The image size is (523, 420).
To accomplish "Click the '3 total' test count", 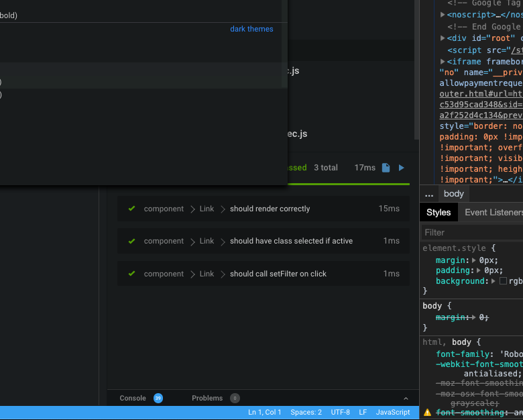I will pyautogui.click(x=326, y=168).
